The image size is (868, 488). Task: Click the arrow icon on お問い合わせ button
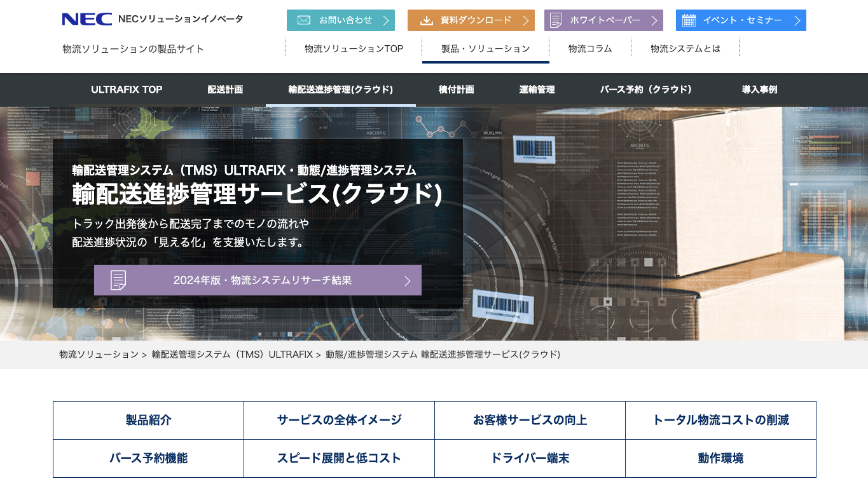click(386, 20)
